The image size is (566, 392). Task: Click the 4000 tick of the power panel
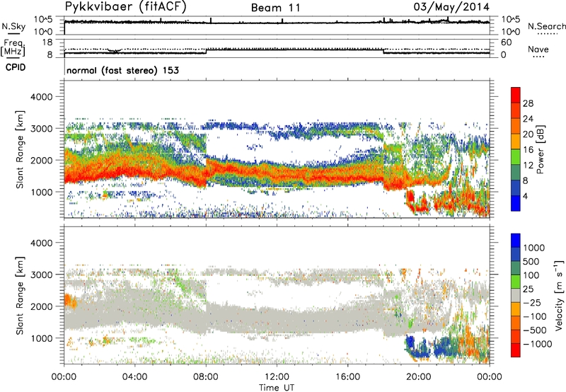[x=42, y=97]
